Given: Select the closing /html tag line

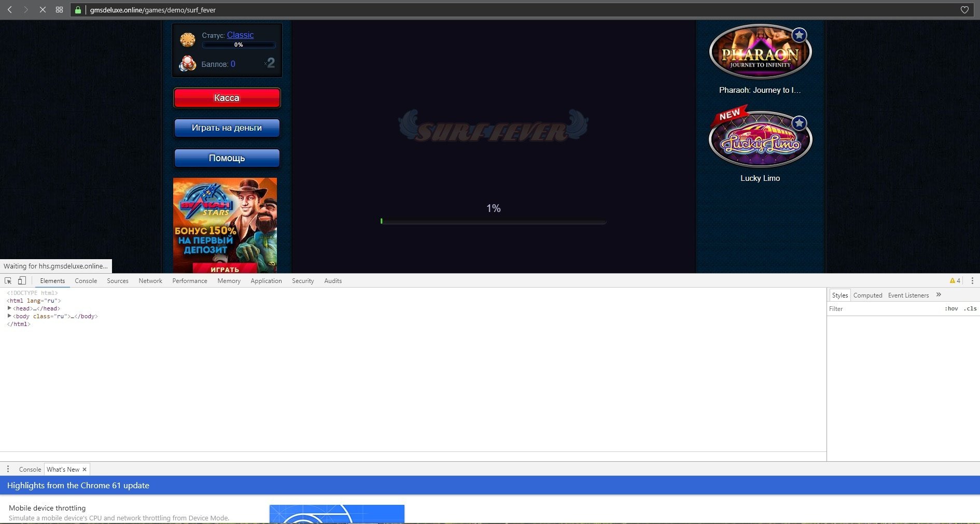Looking at the screenshot, I should pyautogui.click(x=19, y=324).
